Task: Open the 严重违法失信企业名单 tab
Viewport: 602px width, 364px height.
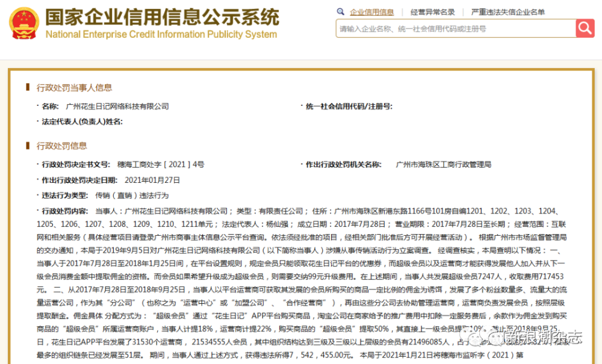Action: coord(508,12)
